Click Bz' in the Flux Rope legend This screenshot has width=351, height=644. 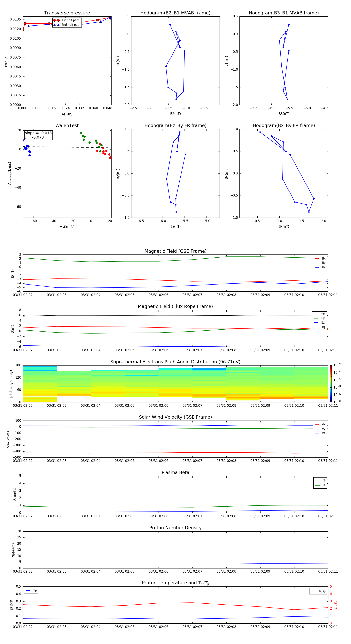point(320,323)
